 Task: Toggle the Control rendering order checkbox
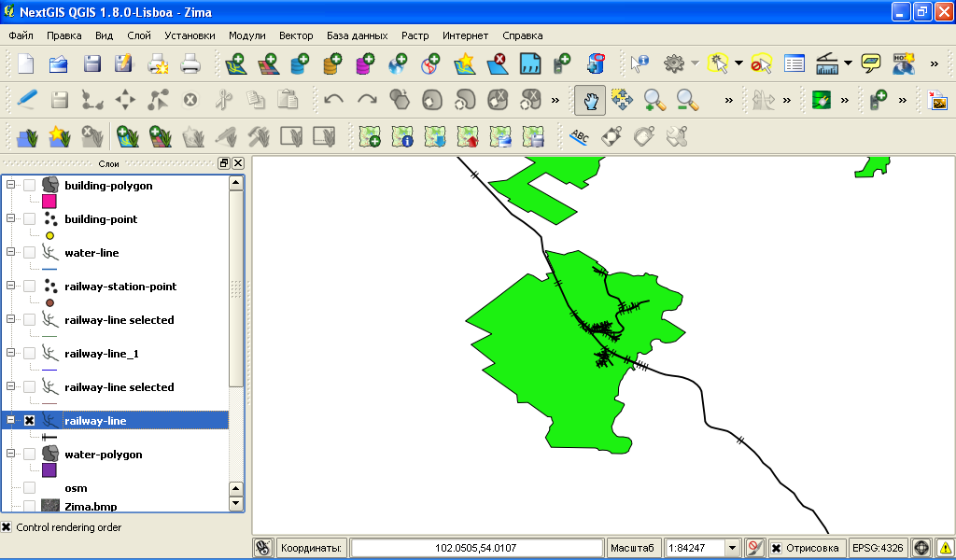coord(7,527)
